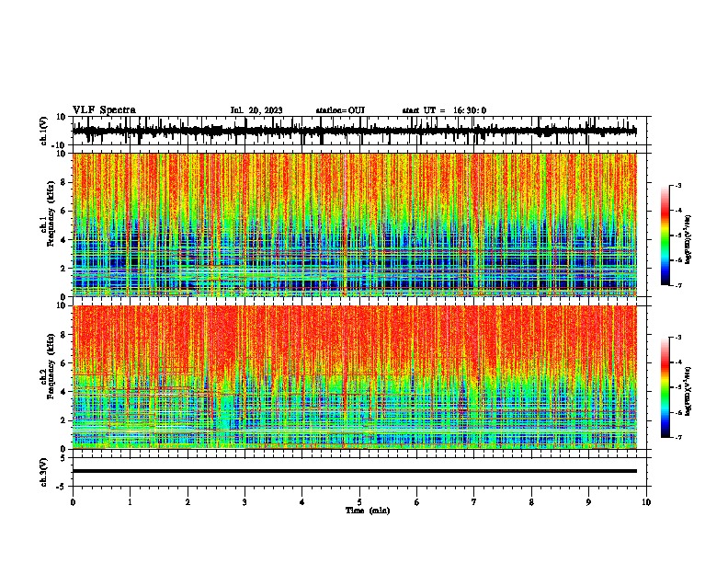Click the "4" kHz tick on ch.2 spectrogram

63,392
